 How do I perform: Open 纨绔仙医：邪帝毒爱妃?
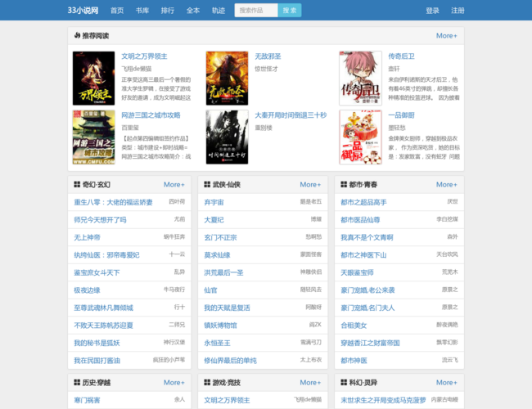pos(107,255)
